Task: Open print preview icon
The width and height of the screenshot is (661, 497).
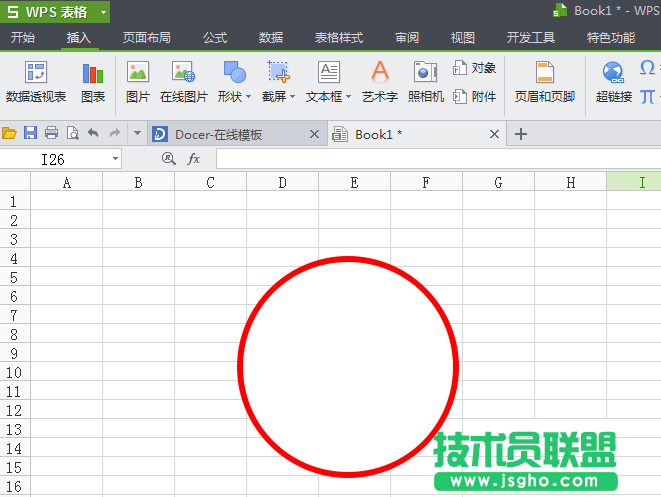Action: point(73,133)
